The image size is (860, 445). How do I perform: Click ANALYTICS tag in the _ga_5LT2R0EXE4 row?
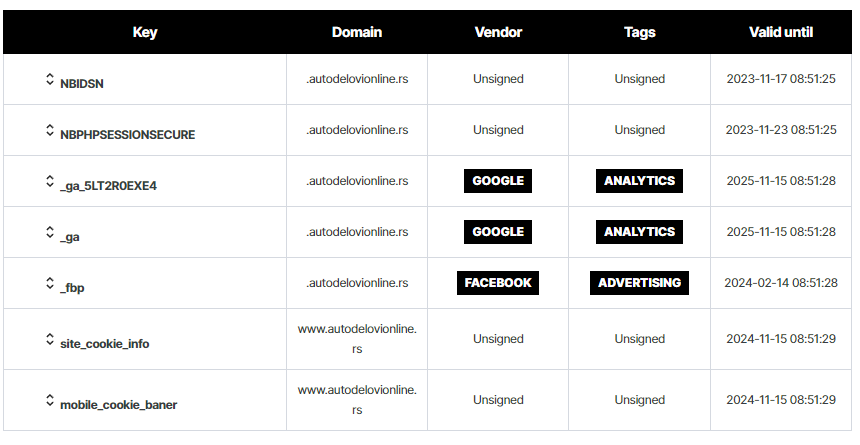point(640,181)
